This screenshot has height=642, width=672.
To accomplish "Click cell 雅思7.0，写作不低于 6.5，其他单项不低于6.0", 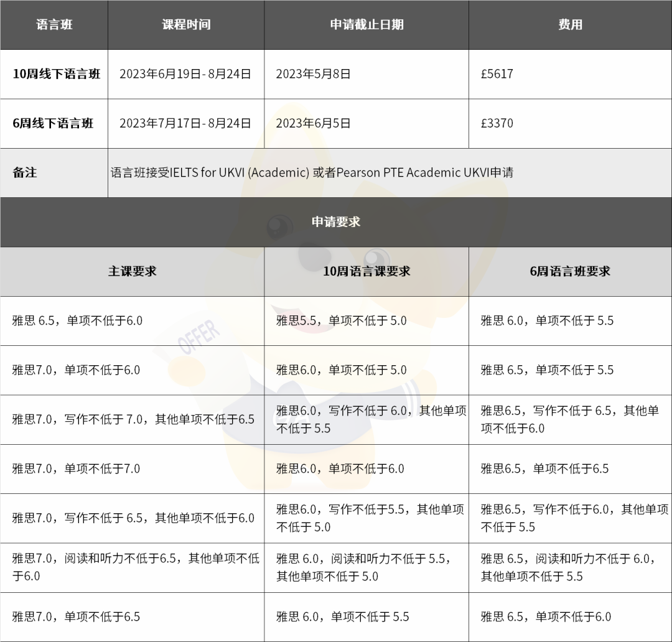I will pyautogui.click(x=133, y=518).
